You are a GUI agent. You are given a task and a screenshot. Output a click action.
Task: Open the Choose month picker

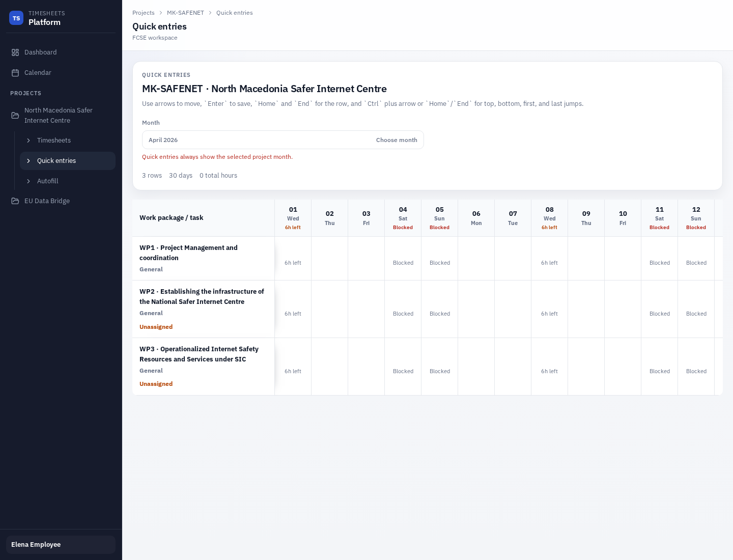pos(397,140)
